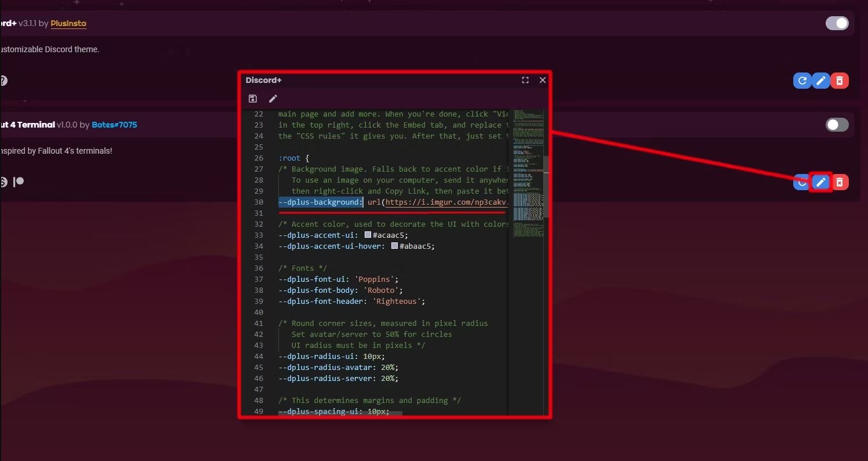Enable the Fallout 4 Terminal theme switch

(837, 125)
